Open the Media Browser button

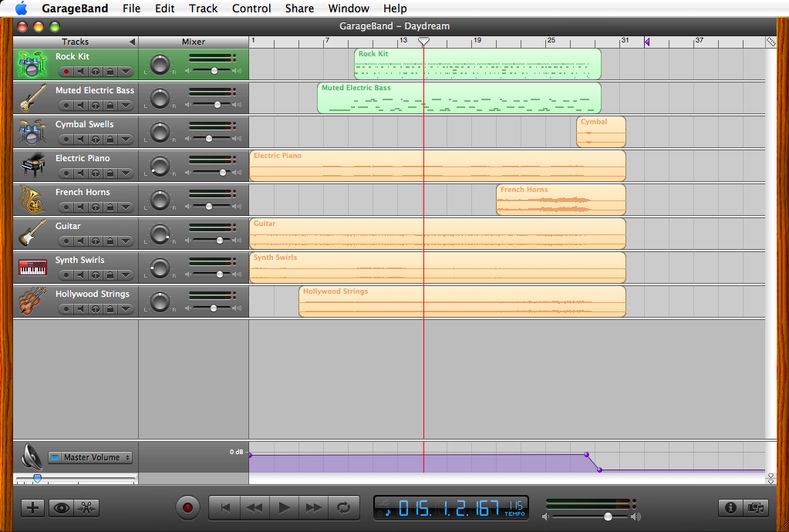tap(755, 508)
